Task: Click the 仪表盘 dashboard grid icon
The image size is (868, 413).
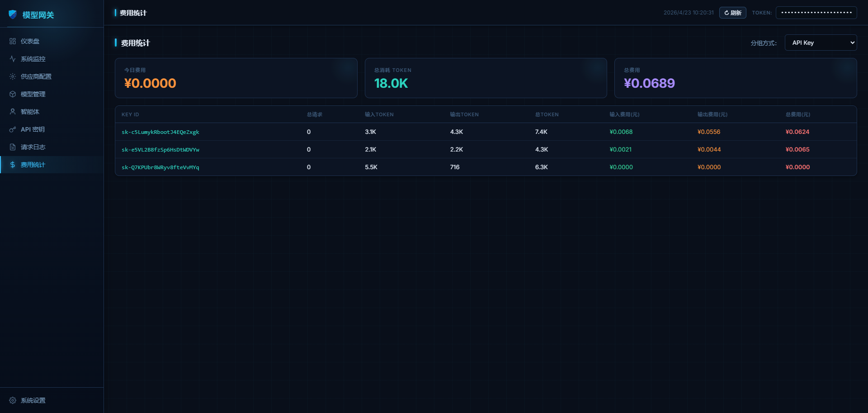Action: 13,41
